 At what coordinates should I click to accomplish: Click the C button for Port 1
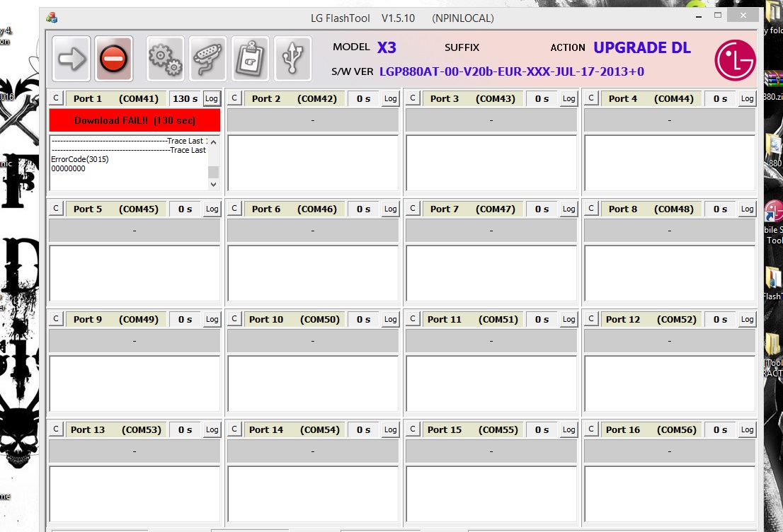56,98
